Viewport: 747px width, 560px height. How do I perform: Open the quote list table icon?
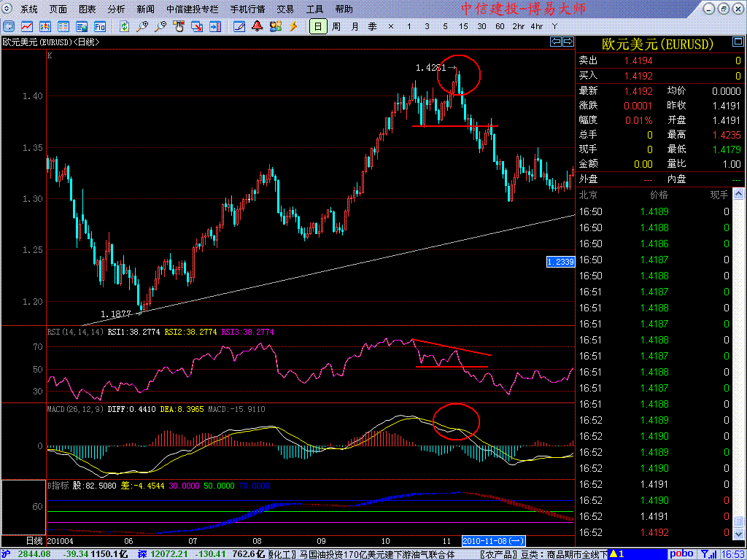63,27
